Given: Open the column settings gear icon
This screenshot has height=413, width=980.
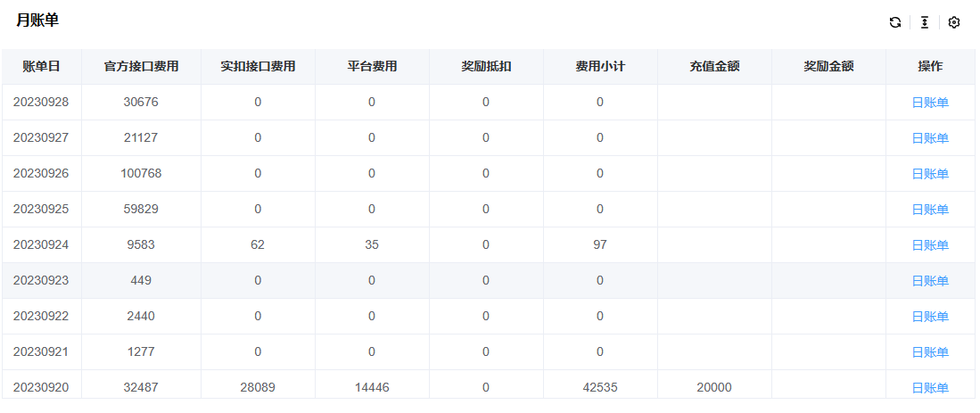Looking at the screenshot, I should pyautogui.click(x=954, y=22).
